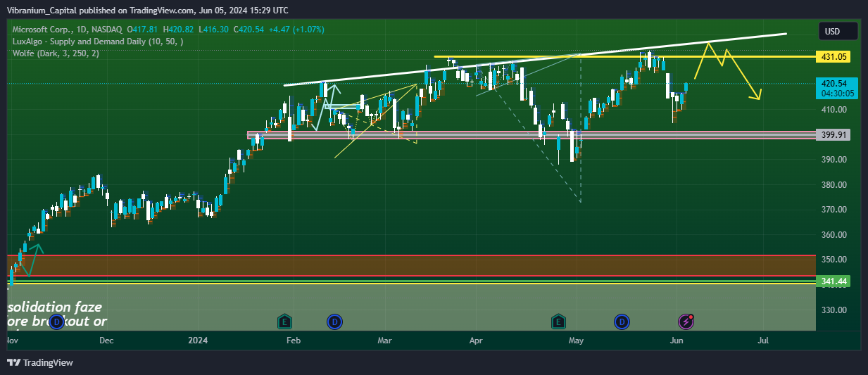Click the high value H420.82
This screenshot has width=868, height=375.
[180, 30]
